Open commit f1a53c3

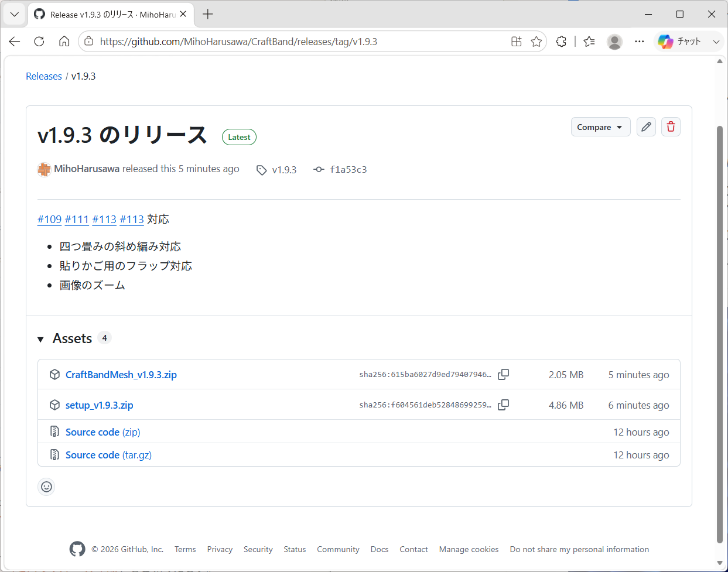pos(348,170)
